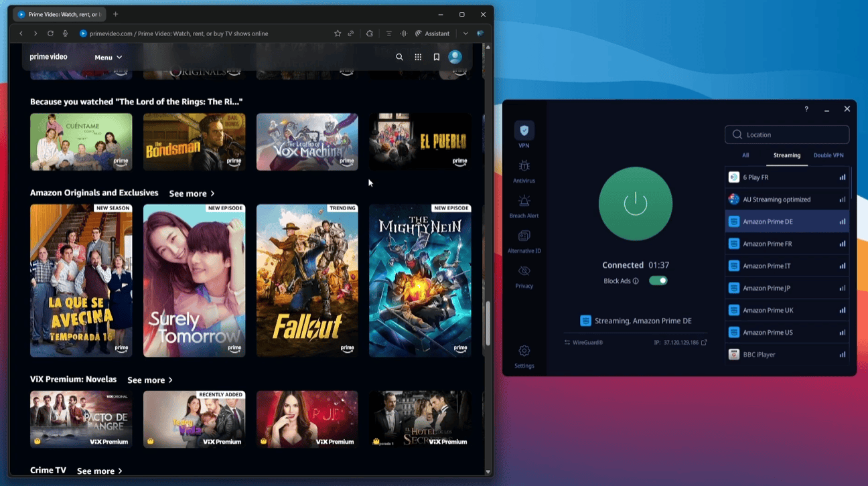Open VPN Settings gear
The width and height of the screenshot is (868, 486).
tap(524, 356)
